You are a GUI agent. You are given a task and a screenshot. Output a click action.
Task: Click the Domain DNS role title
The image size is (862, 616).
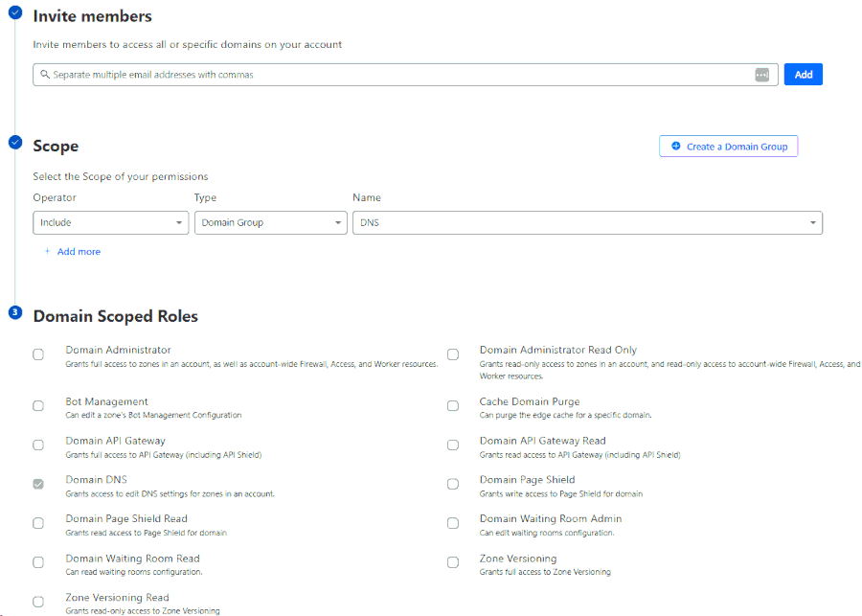click(x=96, y=480)
